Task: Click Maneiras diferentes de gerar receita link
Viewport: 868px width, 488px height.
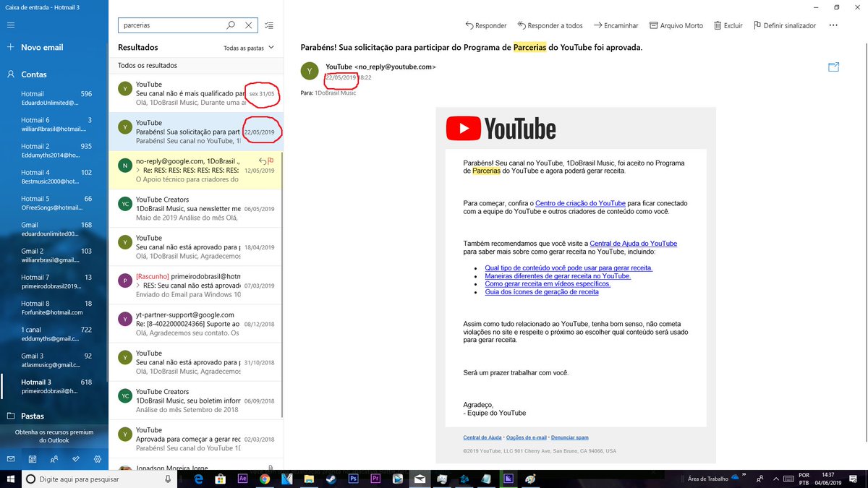Action: [558, 276]
